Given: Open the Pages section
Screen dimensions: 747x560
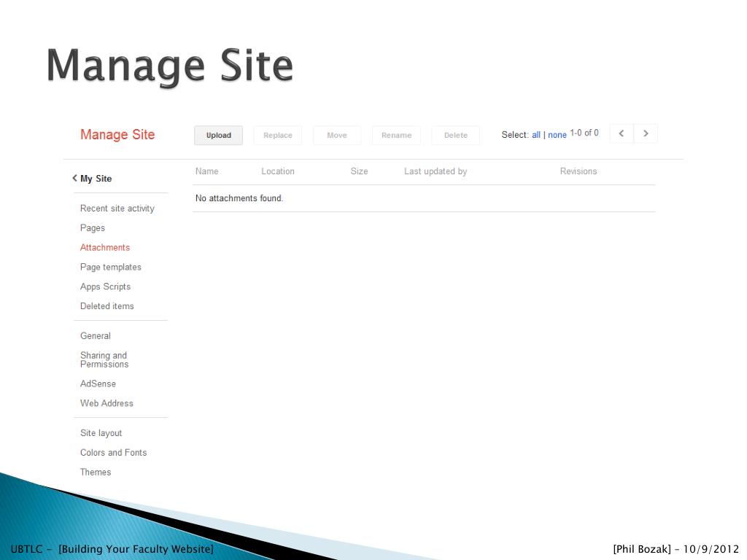Looking at the screenshot, I should tap(93, 228).
